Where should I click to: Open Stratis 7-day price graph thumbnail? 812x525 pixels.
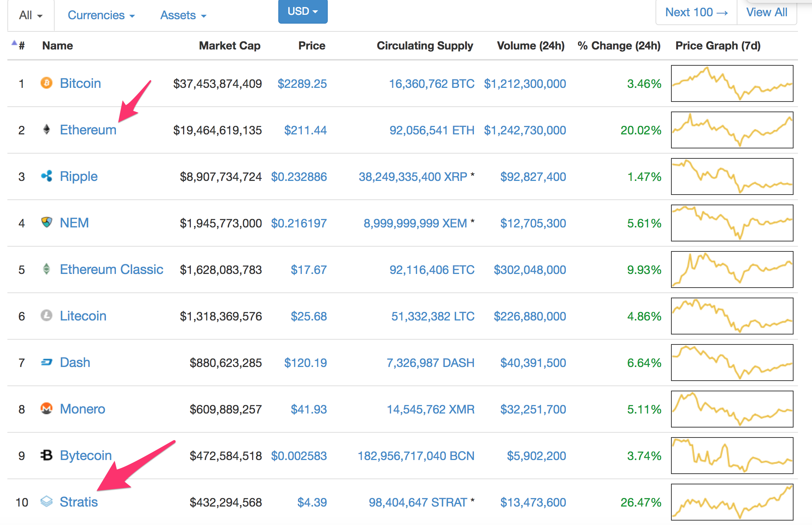point(732,502)
